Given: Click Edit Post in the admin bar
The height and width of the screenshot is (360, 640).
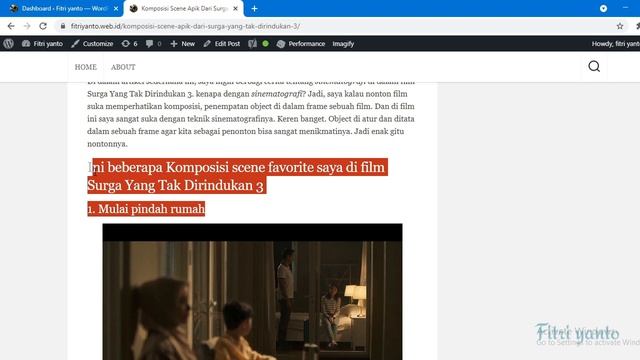Looking at the screenshot, I should (222, 44).
